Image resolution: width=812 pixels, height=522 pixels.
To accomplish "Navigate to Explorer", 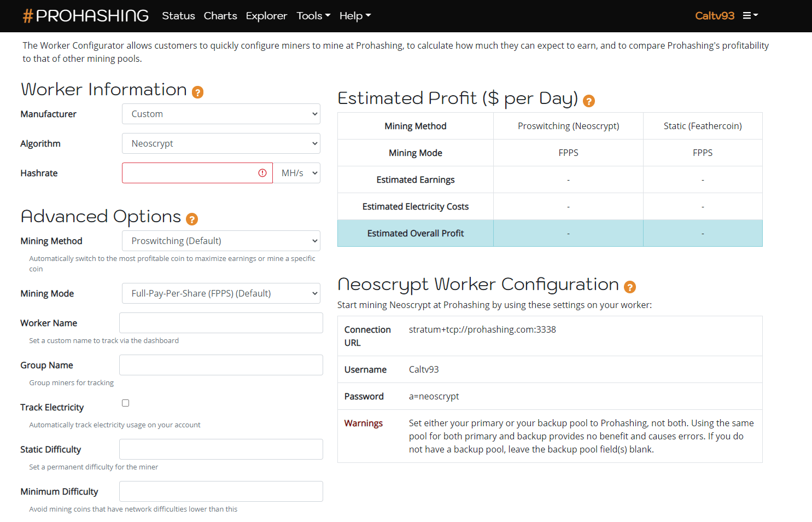I will [266, 16].
